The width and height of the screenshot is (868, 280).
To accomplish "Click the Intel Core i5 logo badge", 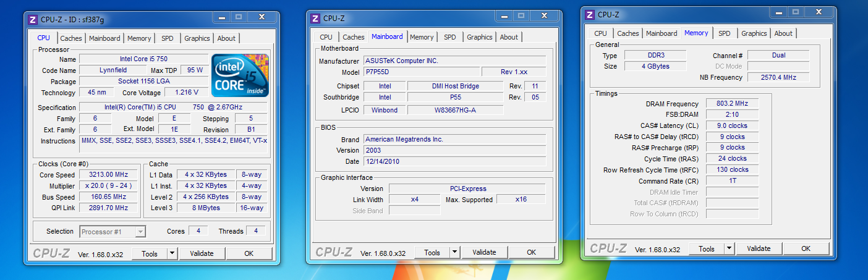I will tap(240, 75).
